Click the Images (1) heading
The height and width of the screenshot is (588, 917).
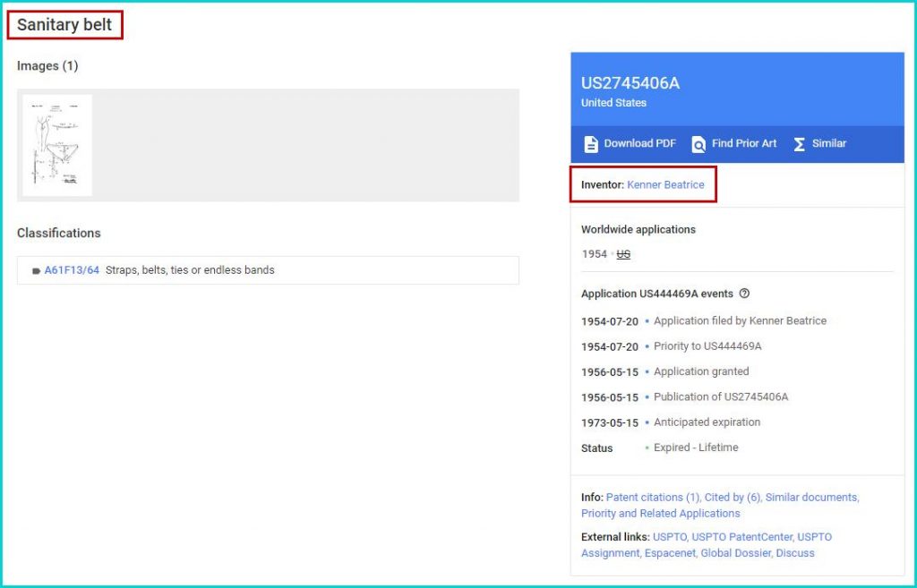[47, 66]
